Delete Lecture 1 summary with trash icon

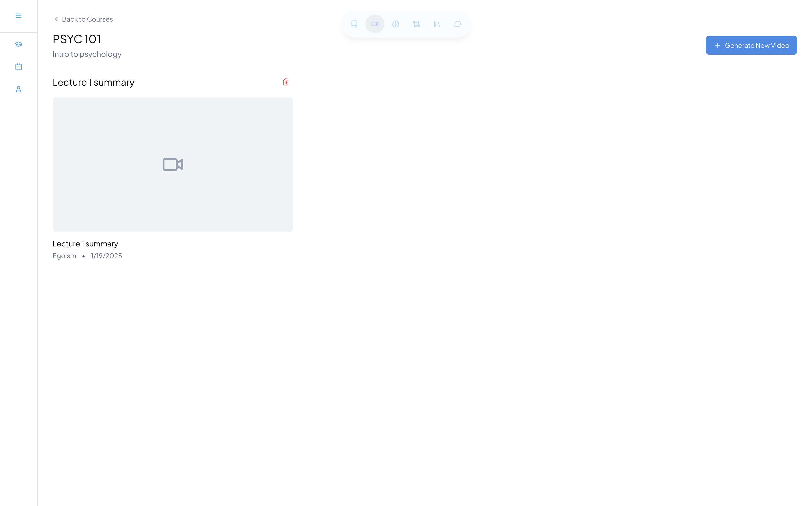point(285,82)
